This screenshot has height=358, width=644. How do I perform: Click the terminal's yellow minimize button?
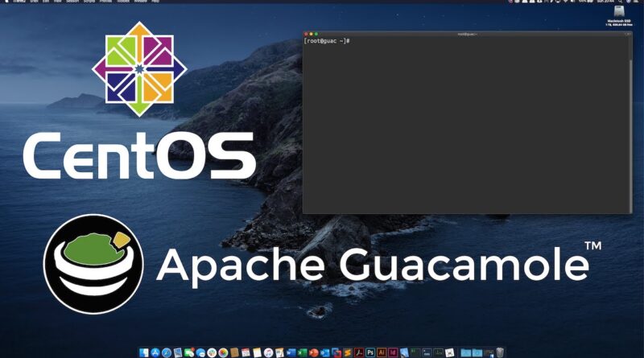tap(312, 34)
